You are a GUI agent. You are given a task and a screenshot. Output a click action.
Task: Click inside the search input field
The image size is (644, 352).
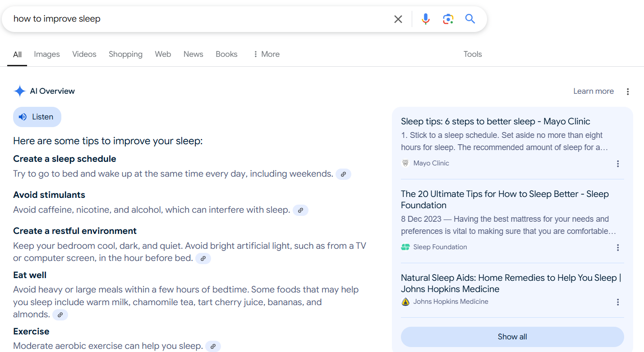[x=180, y=19]
